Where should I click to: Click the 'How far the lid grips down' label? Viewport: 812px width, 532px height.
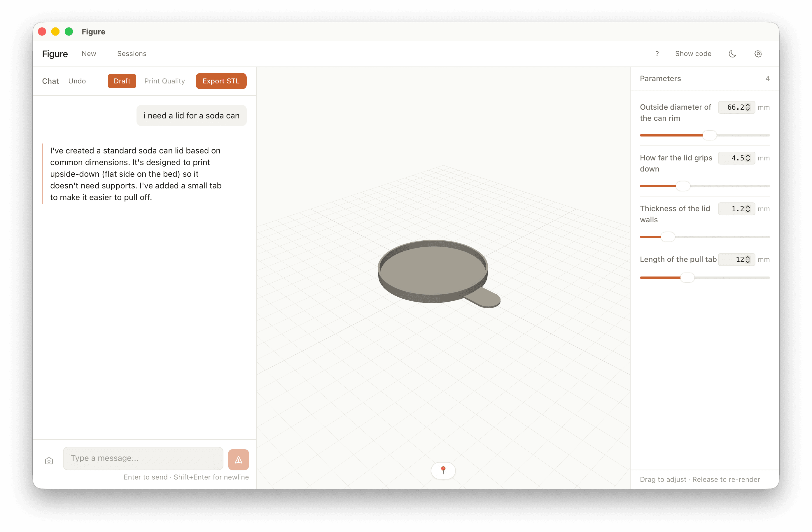pyautogui.click(x=676, y=163)
